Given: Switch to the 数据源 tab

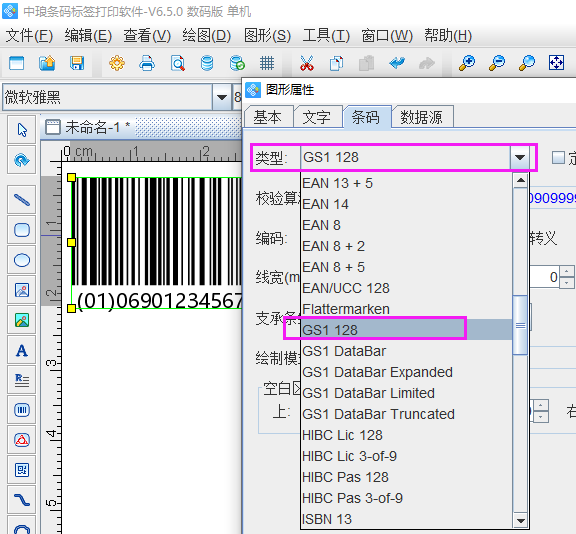Looking at the screenshot, I should point(422,118).
